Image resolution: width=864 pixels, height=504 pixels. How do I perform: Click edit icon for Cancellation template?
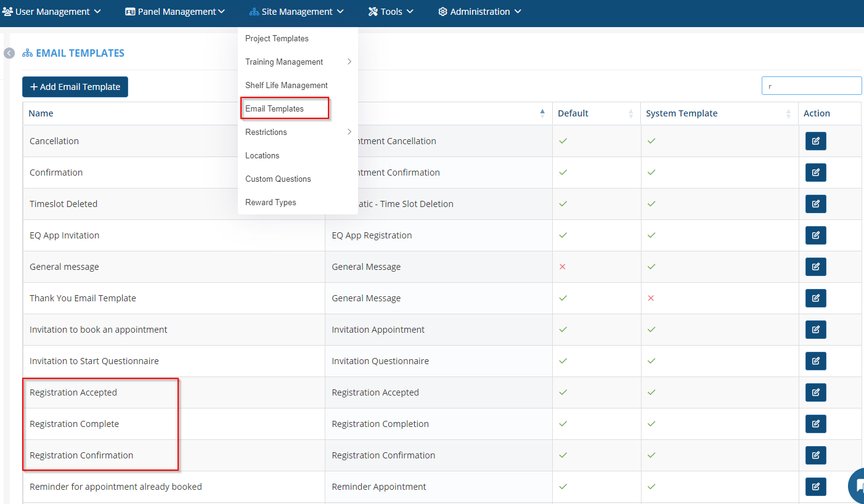tap(815, 141)
